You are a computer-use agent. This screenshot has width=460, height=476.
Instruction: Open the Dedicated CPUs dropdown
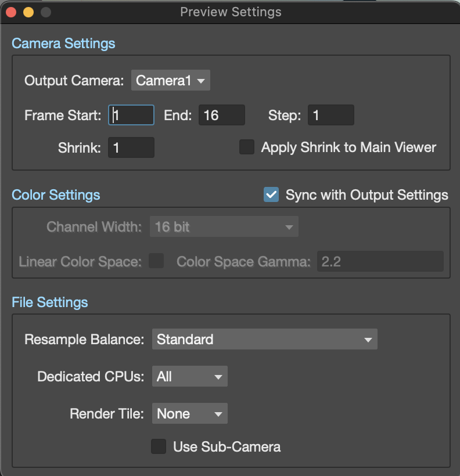coord(189,376)
